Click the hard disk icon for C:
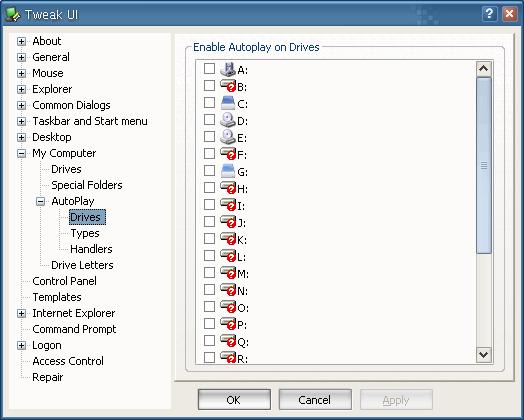This screenshot has height=420, width=524. [x=228, y=103]
